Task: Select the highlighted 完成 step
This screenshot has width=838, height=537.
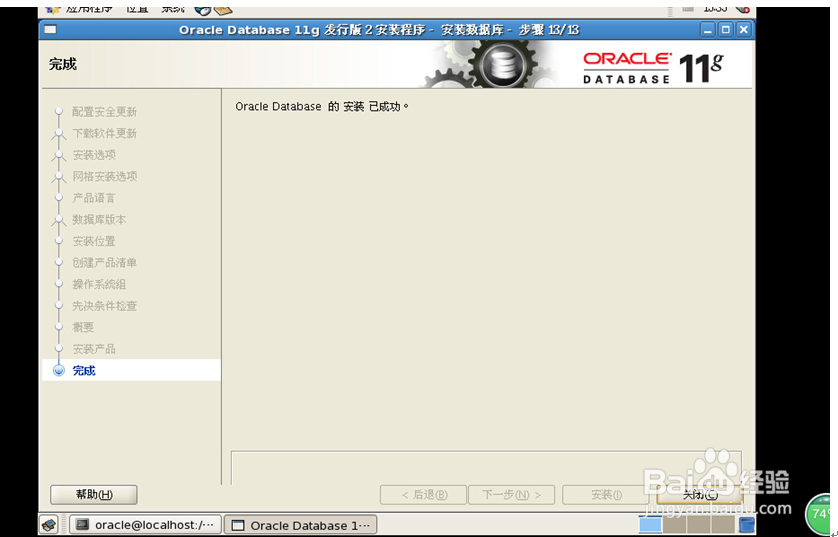Action: click(131, 370)
